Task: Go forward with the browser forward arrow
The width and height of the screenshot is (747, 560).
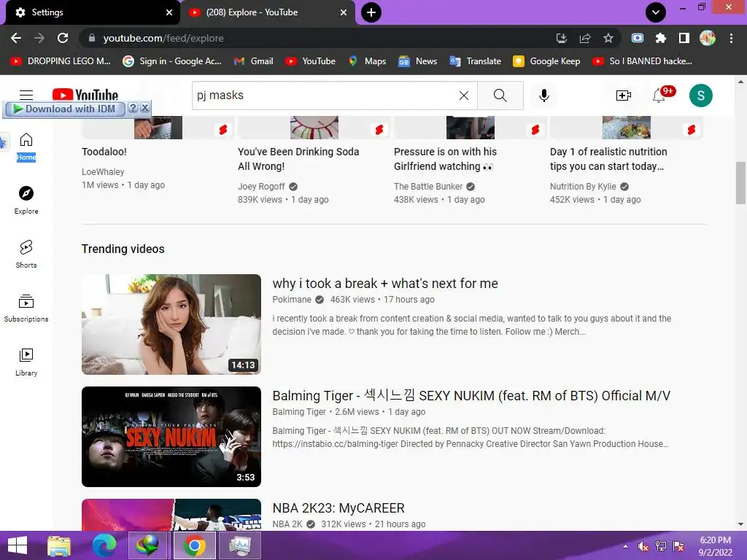Action: click(x=39, y=38)
